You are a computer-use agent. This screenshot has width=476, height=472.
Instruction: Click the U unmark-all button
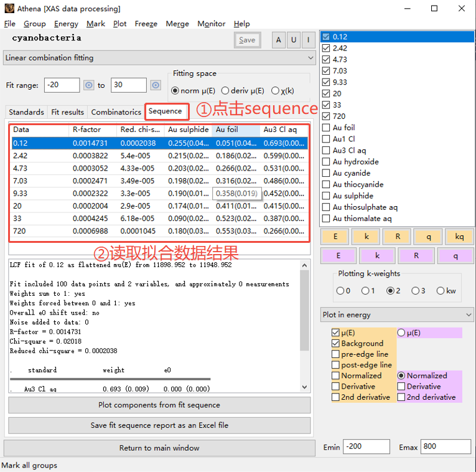click(x=294, y=40)
